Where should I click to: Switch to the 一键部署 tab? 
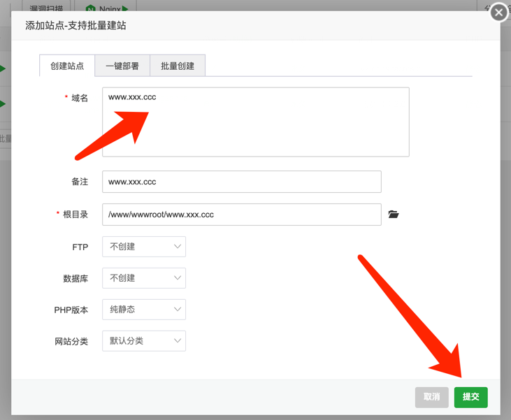[122, 66]
